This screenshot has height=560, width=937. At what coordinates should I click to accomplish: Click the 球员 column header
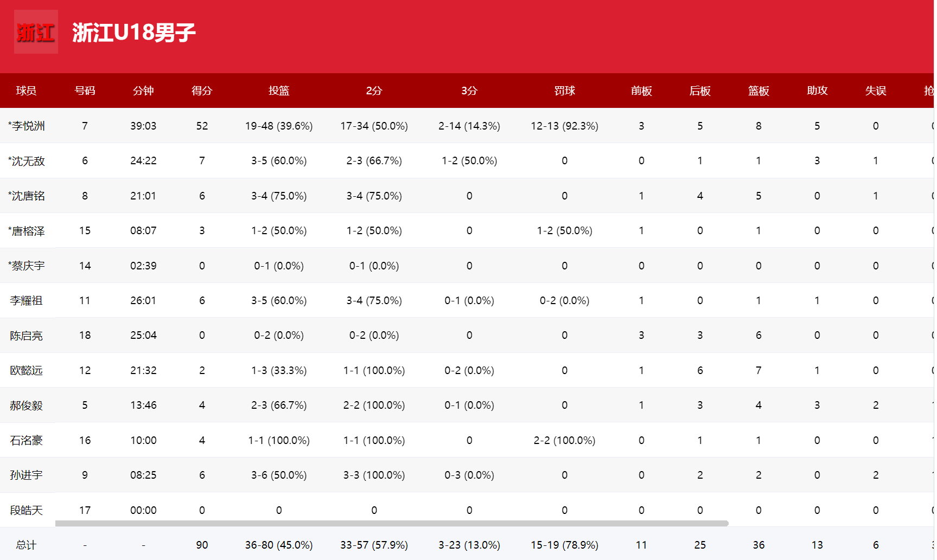[26, 91]
